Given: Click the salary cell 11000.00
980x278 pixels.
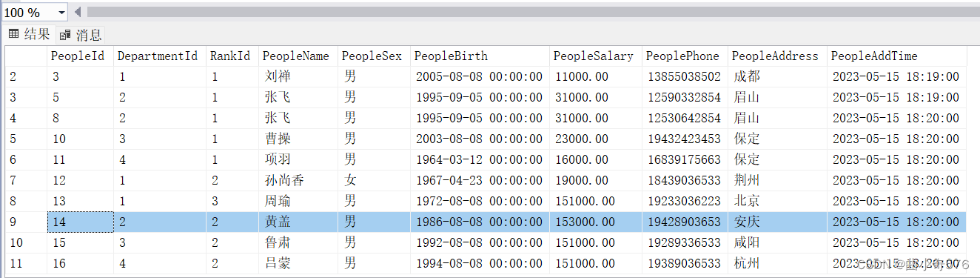Looking at the screenshot, I should 596,76.
